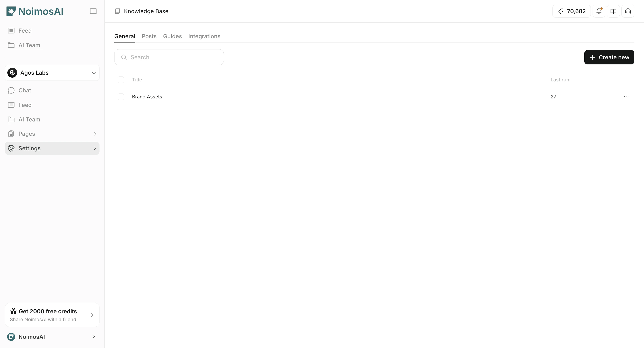Open Chat from the sidebar

coord(24,90)
